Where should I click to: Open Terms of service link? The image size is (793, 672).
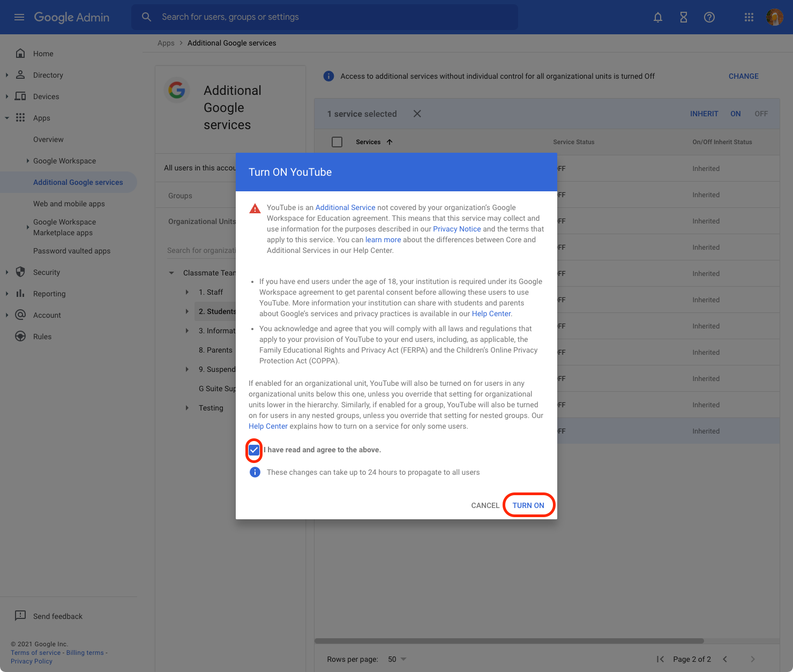(x=36, y=653)
